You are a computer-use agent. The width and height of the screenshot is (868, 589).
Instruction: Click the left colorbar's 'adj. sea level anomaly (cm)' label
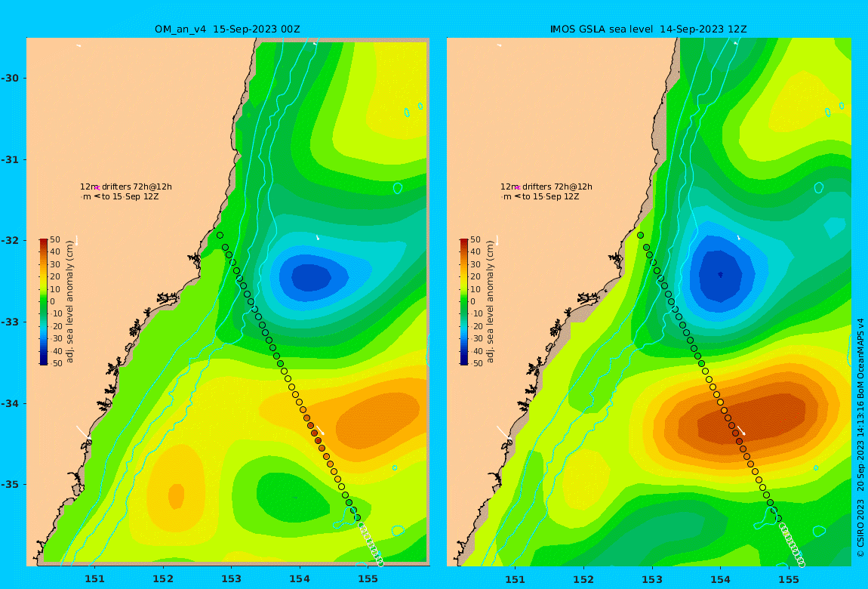(69, 302)
